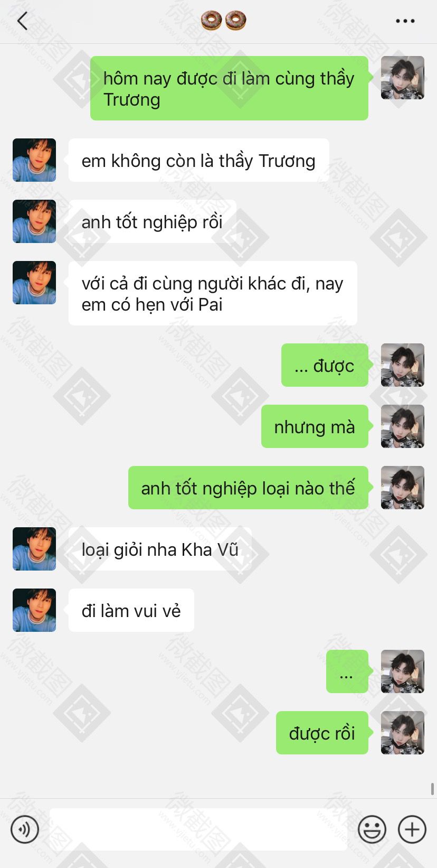This screenshot has height=868, width=437.
Task: Open the three-dot chat options menu
Action: coord(405,21)
